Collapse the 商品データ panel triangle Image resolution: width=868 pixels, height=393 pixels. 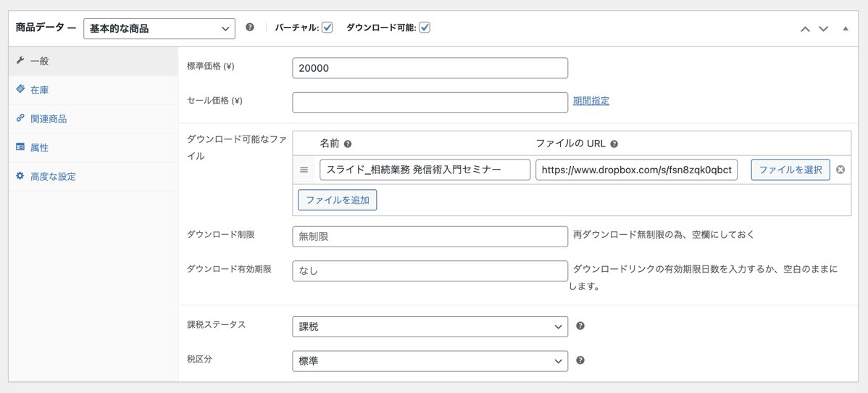[846, 28]
